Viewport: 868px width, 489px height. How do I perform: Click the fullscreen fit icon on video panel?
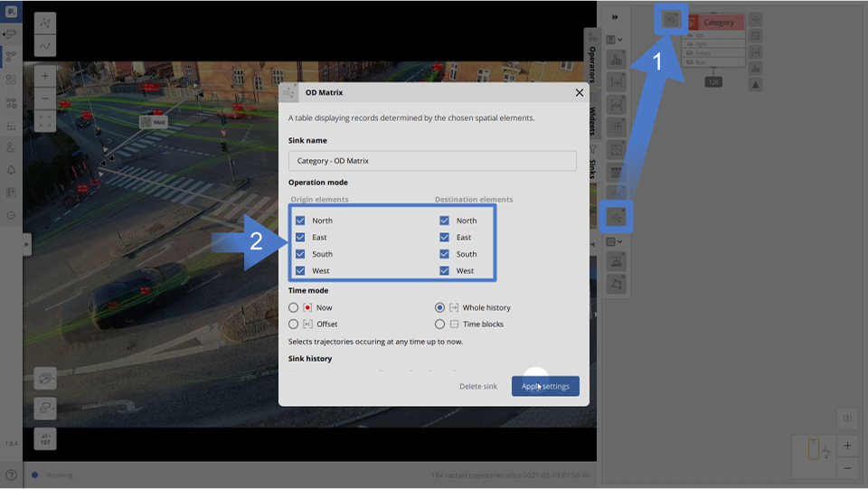click(45, 120)
